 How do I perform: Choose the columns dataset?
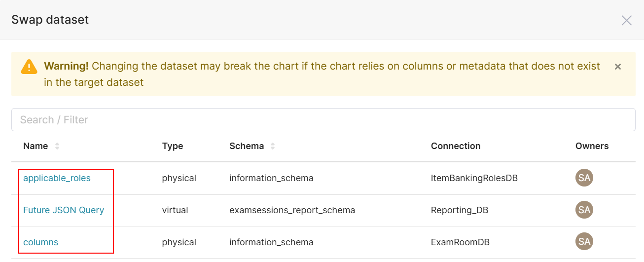pyautogui.click(x=40, y=242)
